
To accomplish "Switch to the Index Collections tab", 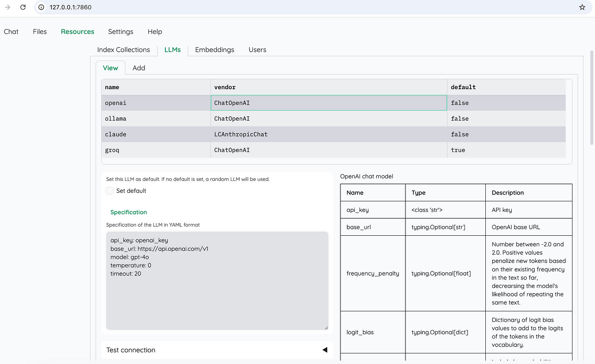I will 123,50.
